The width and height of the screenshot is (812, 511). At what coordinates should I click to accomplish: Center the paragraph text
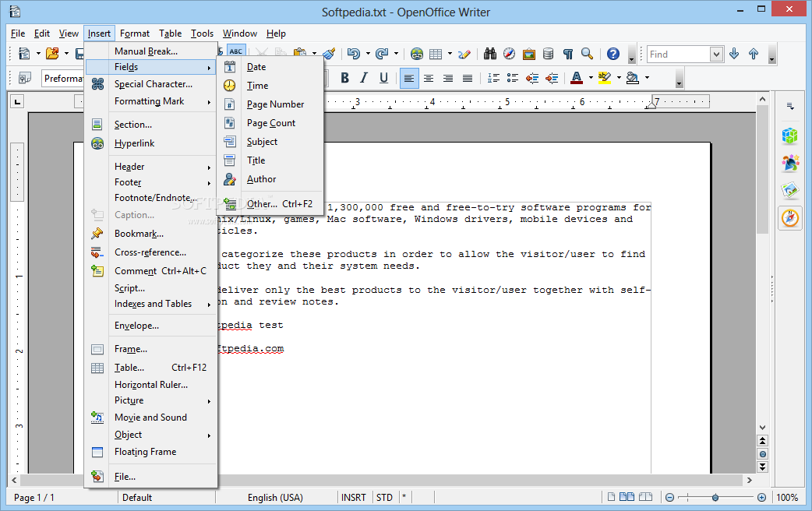(x=429, y=78)
